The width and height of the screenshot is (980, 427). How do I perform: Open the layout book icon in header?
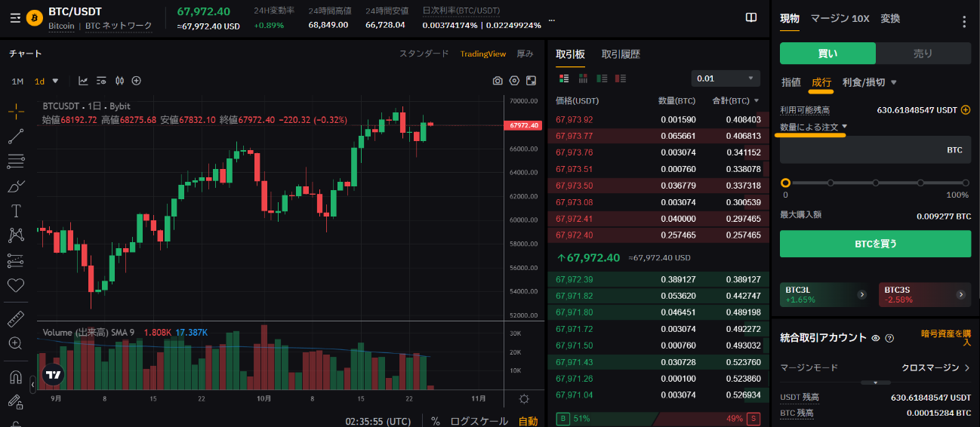tap(751, 17)
